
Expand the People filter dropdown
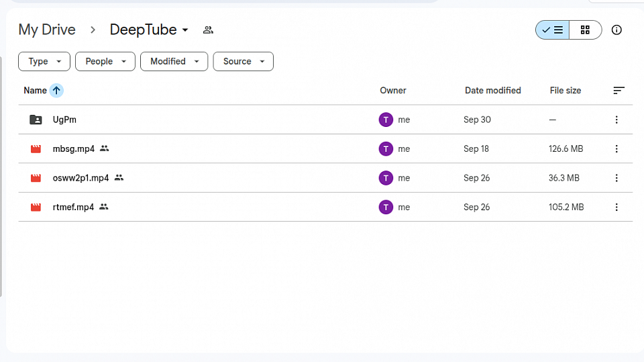click(105, 61)
